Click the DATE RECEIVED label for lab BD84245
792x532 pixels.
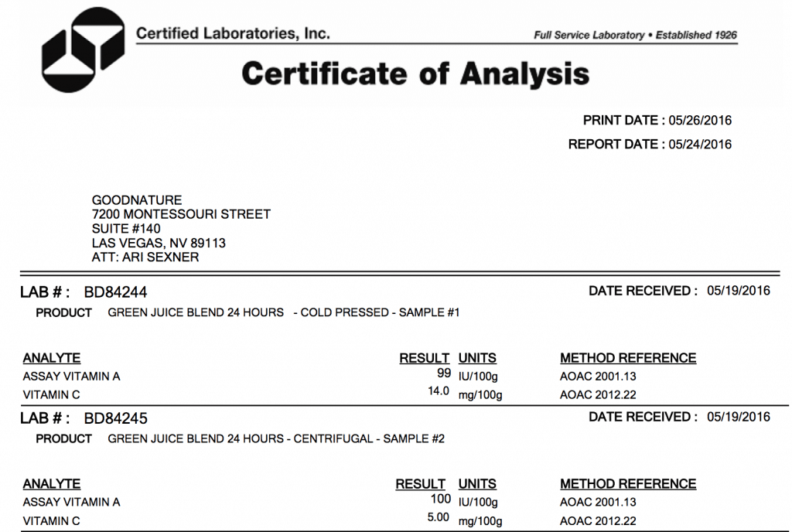(x=643, y=417)
